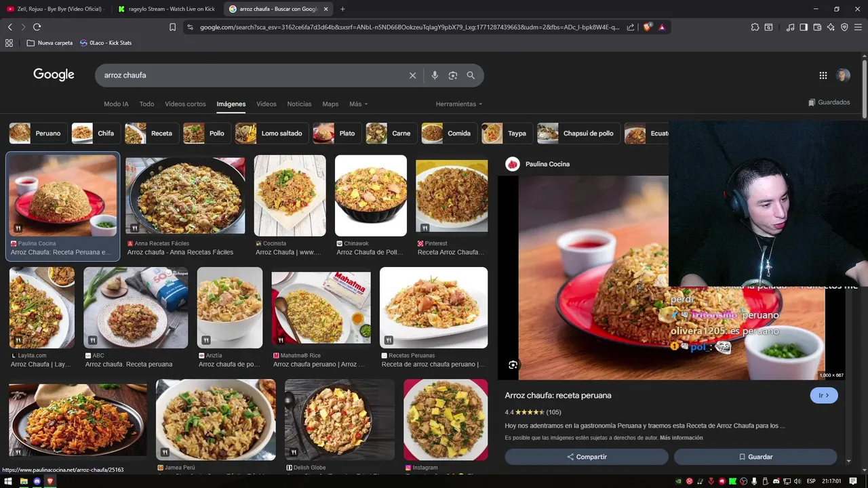Filter images by the Taypa chip
This screenshot has width=868, height=488.
pyautogui.click(x=506, y=134)
